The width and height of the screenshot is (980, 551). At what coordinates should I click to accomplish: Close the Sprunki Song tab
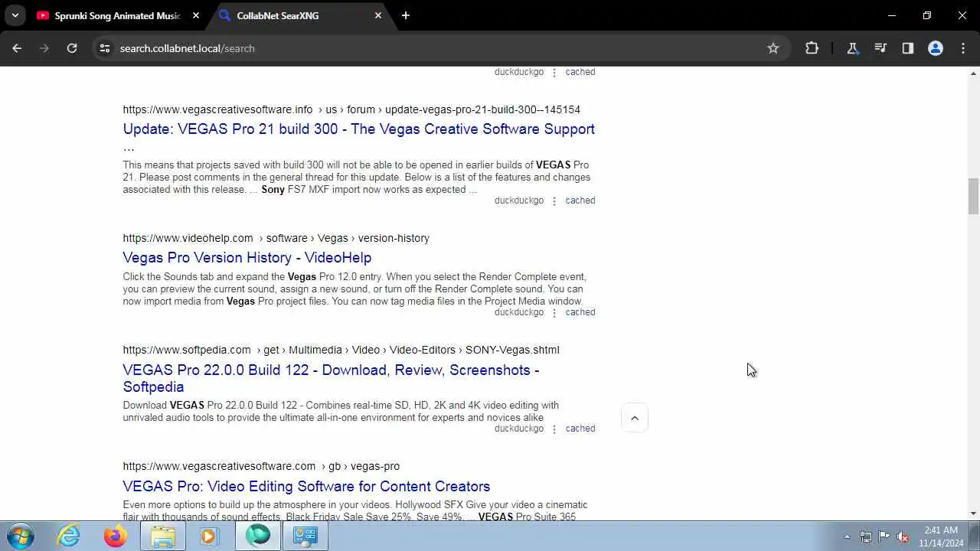click(196, 15)
